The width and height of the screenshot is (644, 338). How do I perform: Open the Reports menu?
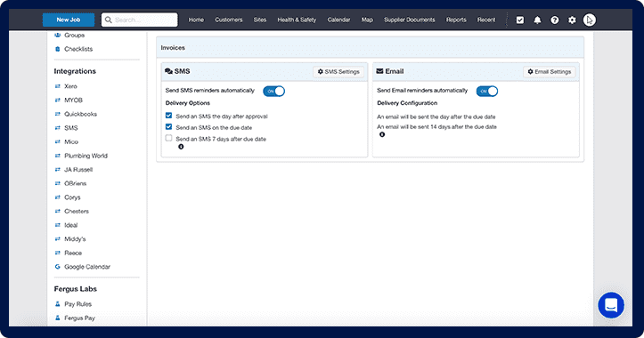456,20
